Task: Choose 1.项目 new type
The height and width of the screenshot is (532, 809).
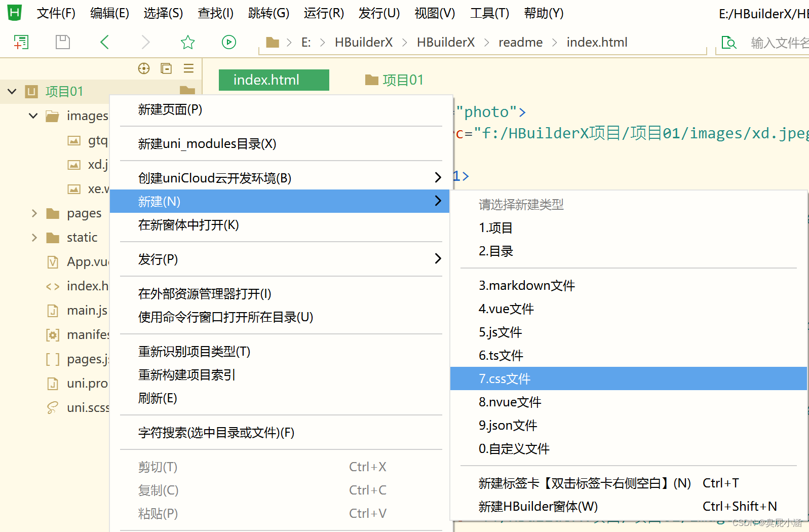Action: click(628, 228)
